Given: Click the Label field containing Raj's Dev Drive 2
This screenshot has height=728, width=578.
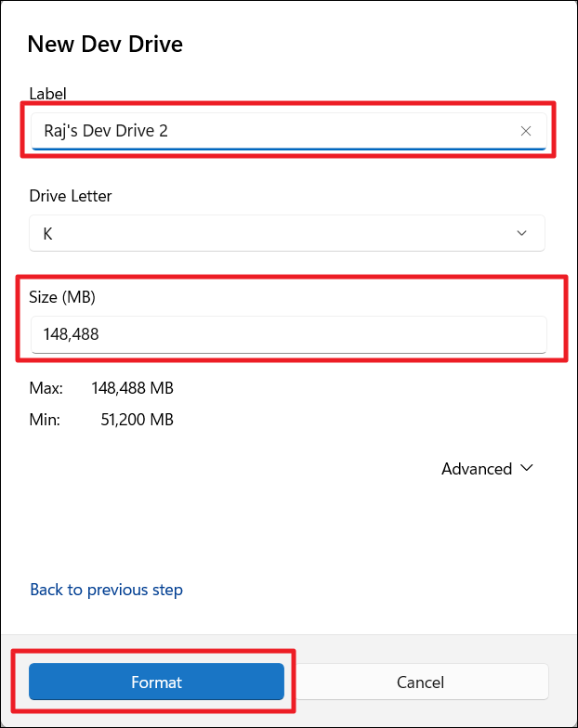Looking at the screenshot, I should click(269, 131).
